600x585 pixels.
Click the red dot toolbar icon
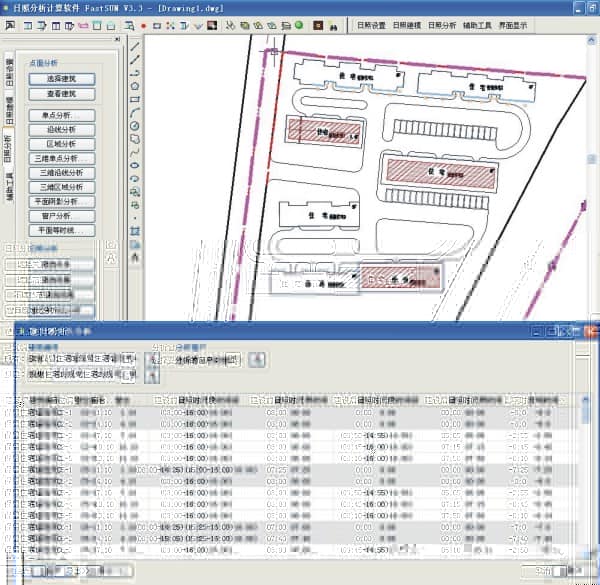tap(143, 26)
